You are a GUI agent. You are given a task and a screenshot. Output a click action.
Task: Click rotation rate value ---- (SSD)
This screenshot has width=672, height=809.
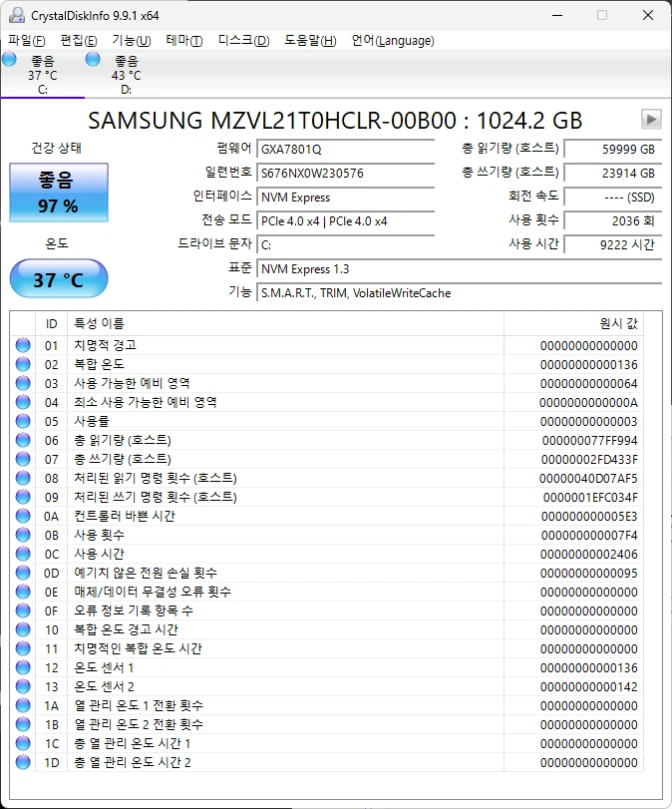(613, 198)
